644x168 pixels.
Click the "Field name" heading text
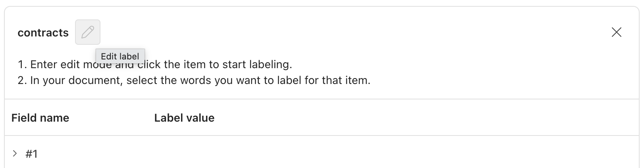point(40,118)
